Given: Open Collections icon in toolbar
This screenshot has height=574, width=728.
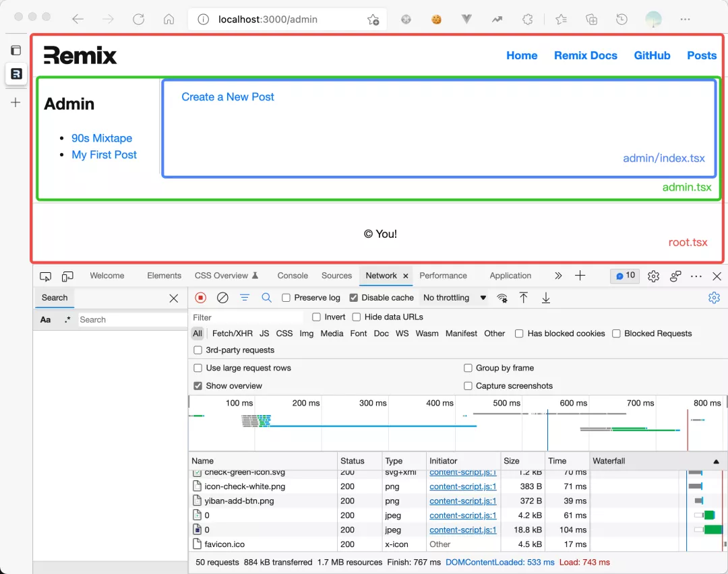Looking at the screenshot, I should point(592,19).
